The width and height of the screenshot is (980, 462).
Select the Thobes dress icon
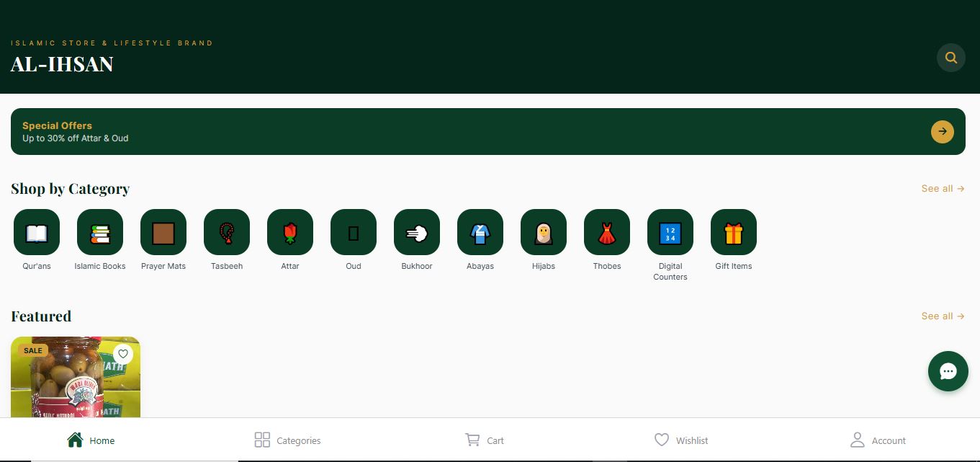[x=607, y=232]
